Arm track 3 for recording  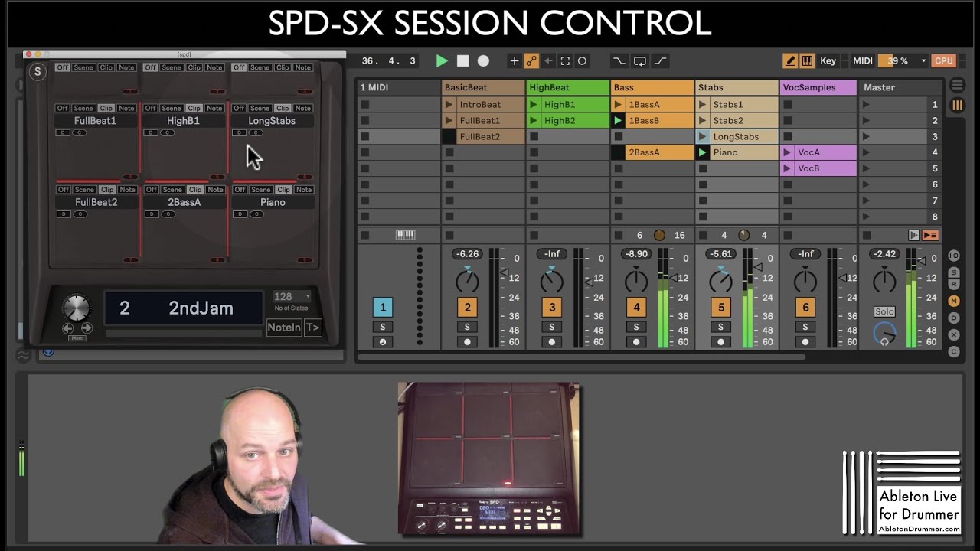pos(551,341)
